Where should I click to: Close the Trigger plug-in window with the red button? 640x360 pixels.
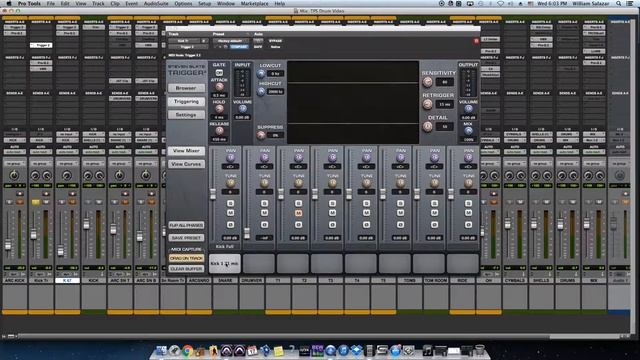pos(476,41)
